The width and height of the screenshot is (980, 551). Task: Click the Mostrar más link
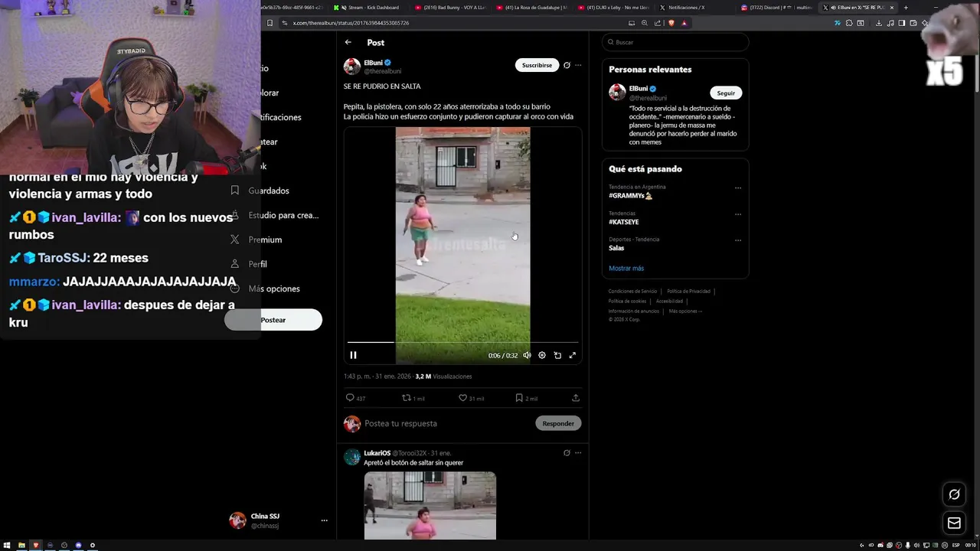coord(626,269)
